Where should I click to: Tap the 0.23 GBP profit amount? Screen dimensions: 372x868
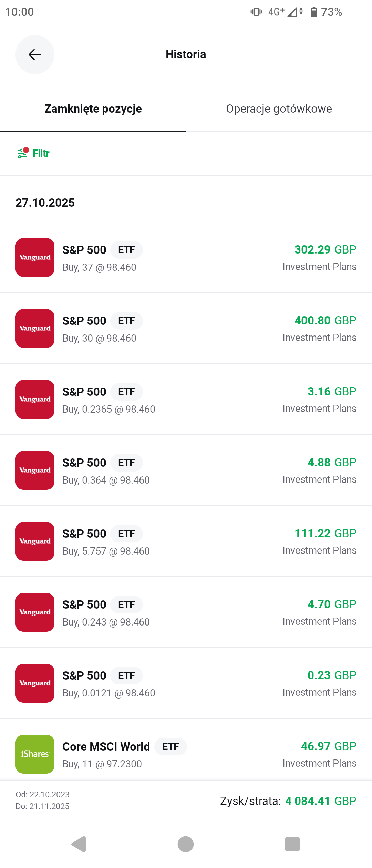[x=332, y=675]
